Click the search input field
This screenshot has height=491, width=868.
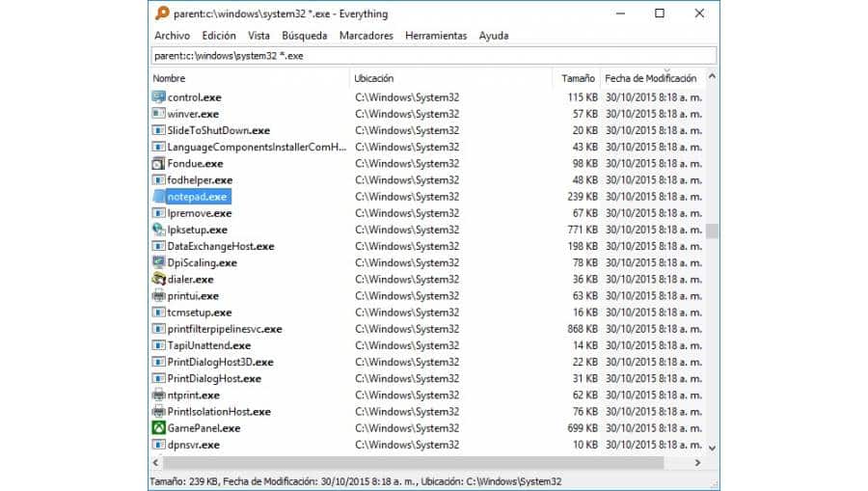tap(434, 56)
